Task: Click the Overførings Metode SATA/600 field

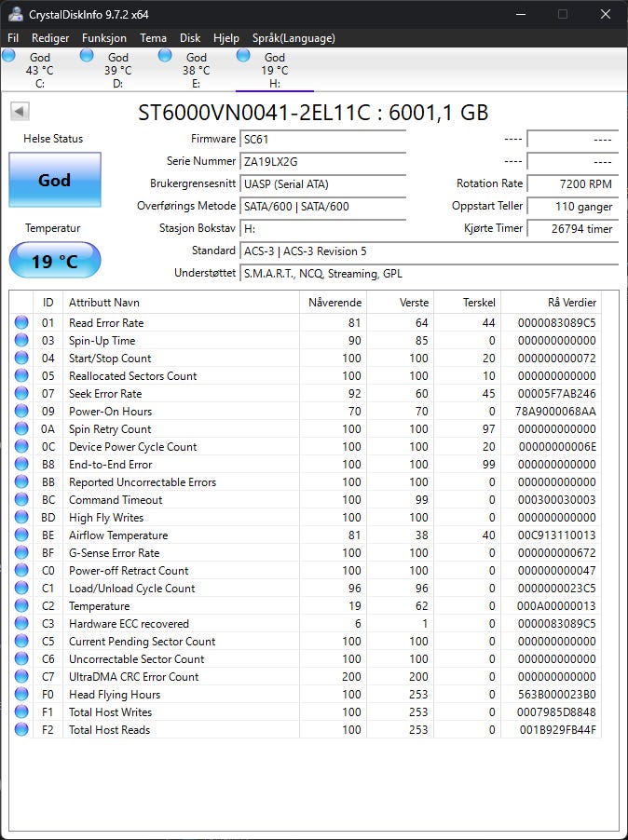Action: tap(322, 206)
